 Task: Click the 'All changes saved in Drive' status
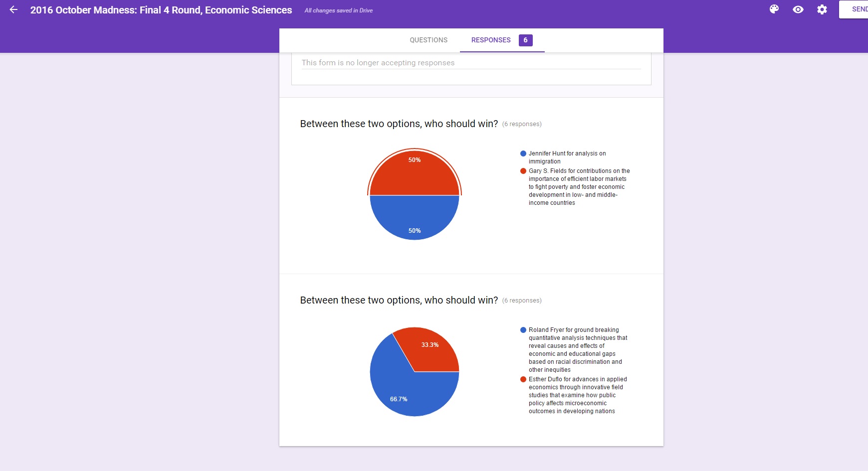(x=338, y=10)
